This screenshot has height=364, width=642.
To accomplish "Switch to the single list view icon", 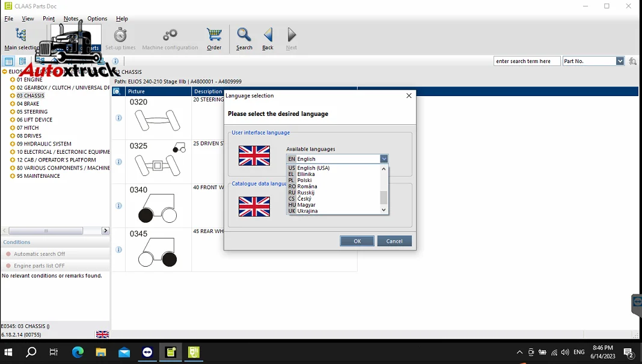I will pyautogui.click(x=8, y=61).
